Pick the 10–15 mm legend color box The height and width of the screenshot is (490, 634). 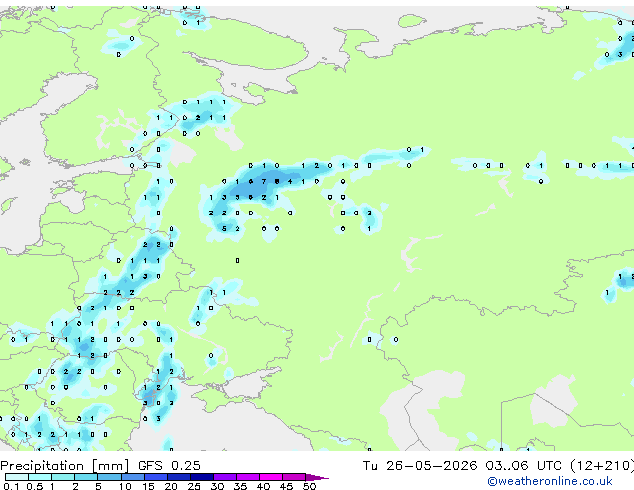point(132,477)
